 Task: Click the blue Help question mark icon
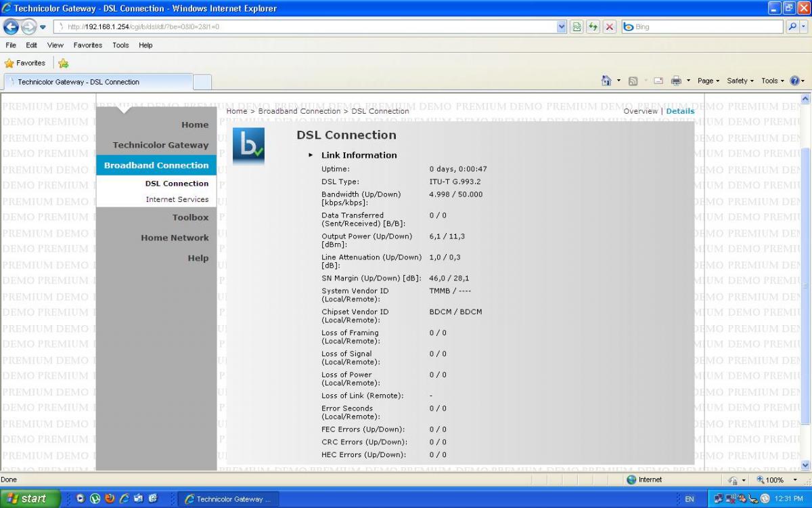(795, 81)
